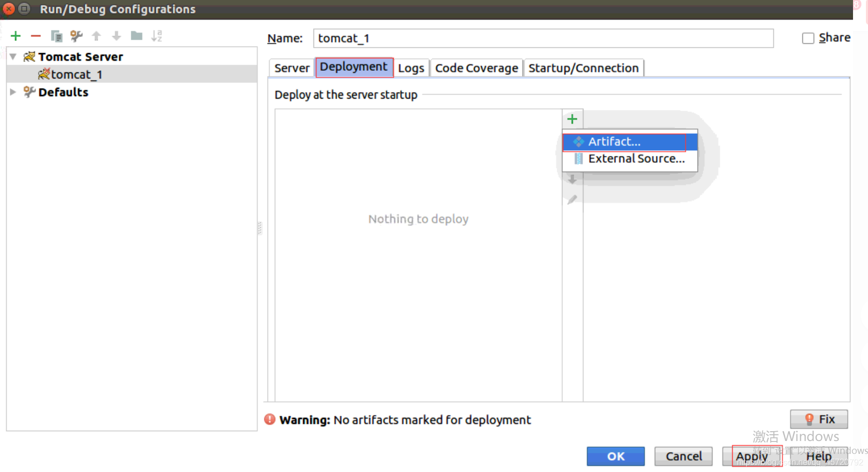The image size is (868, 472).
Task: Expand the Defaults tree node
Action: point(13,92)
